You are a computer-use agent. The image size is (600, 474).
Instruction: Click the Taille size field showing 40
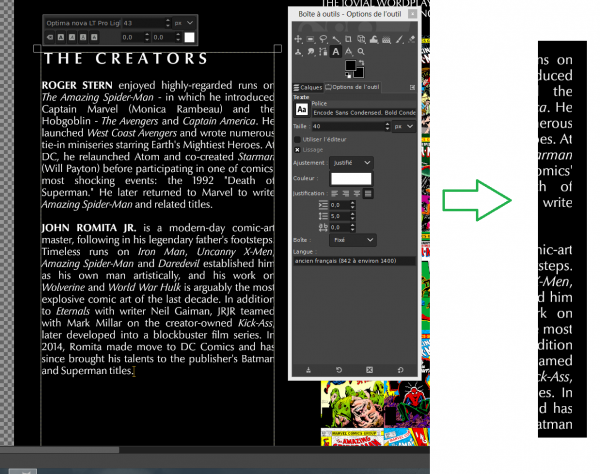point(348,126)
